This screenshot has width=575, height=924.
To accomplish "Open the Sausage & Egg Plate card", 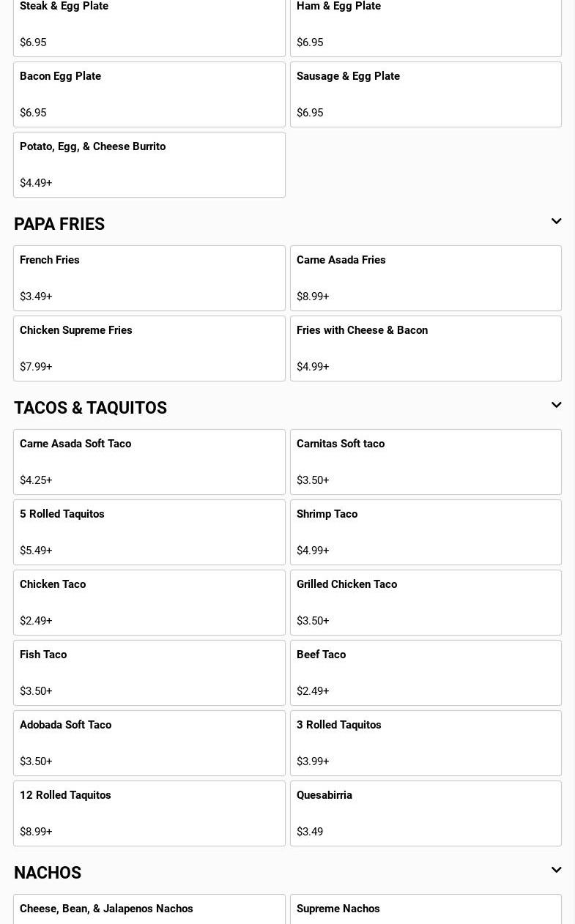I will [426, 94].
